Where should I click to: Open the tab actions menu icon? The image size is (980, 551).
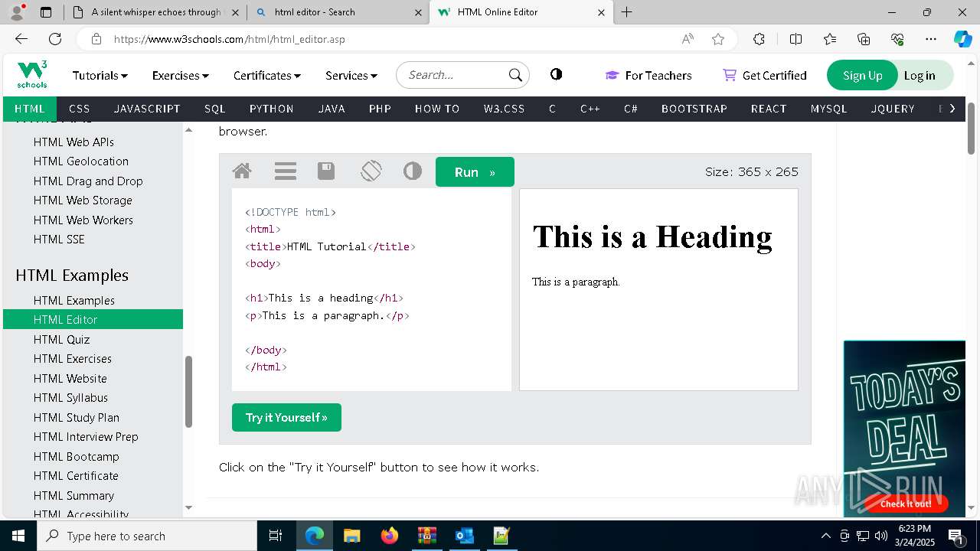[46, 12]
